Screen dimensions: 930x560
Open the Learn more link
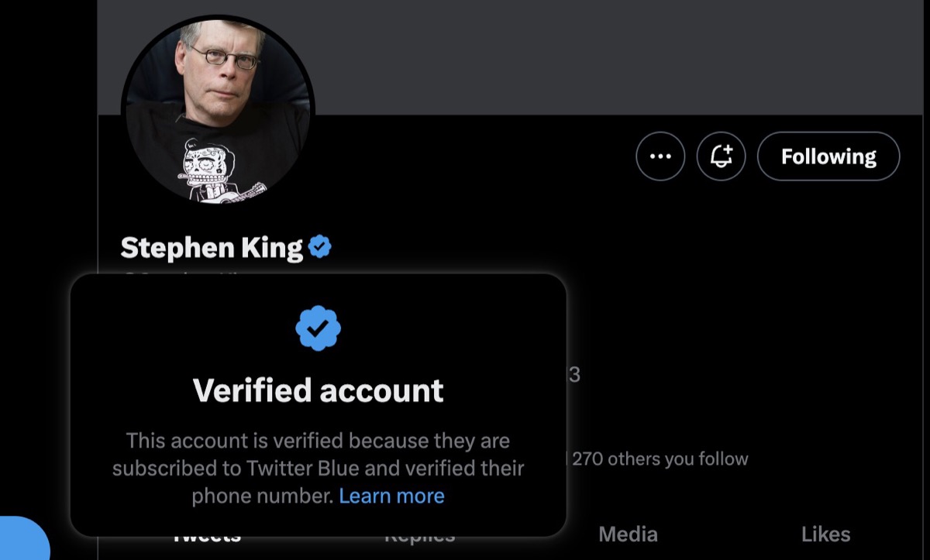tap(391, 496)
